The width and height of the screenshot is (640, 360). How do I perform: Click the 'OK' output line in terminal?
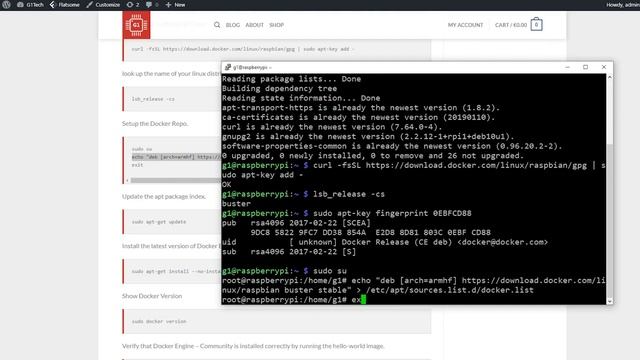click(x=227, y=184)
